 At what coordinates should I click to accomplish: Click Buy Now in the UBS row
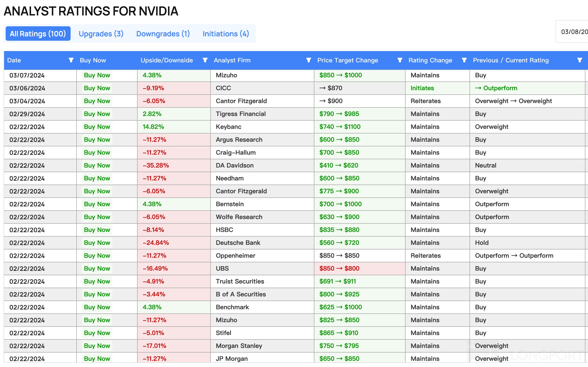[x=97, y=269]
